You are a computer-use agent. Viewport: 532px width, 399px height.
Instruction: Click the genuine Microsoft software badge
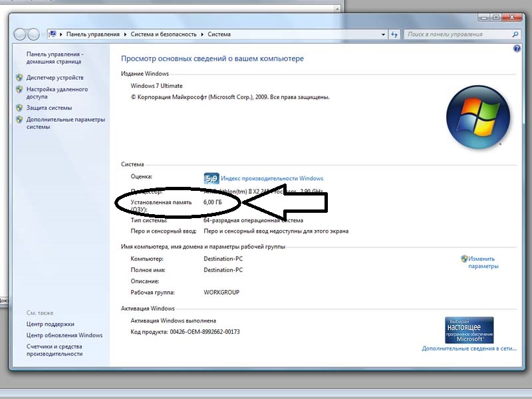(469, 330)
